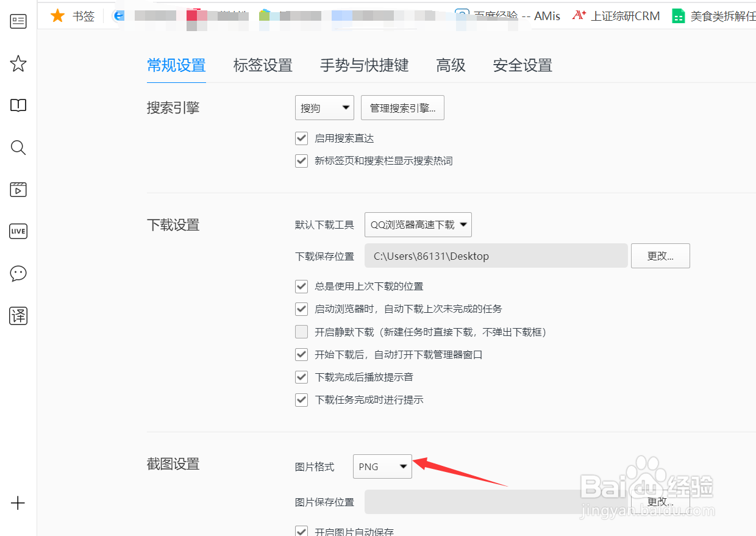Click the 管理搜索引擎 button
Screen dimensions: 756x536
(402, 107)
